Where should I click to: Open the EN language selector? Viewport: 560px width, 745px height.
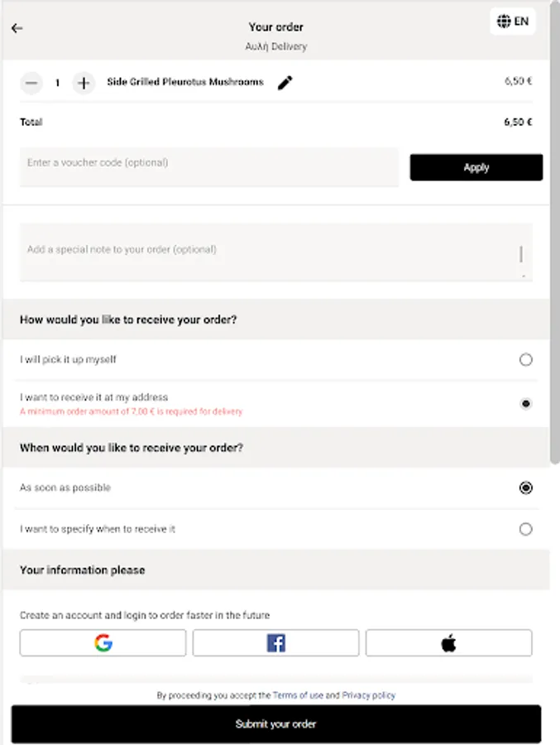pyautogui.click(x=513, y=22)
